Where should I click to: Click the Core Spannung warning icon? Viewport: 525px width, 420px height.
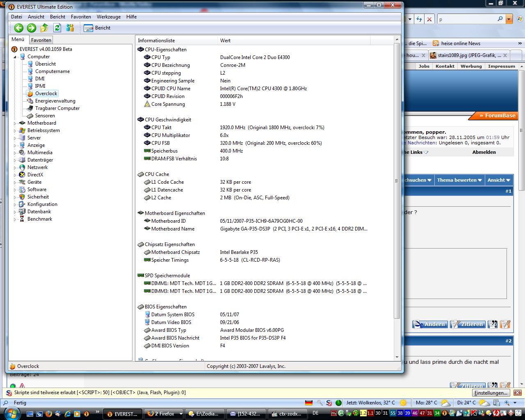[147, 104]
